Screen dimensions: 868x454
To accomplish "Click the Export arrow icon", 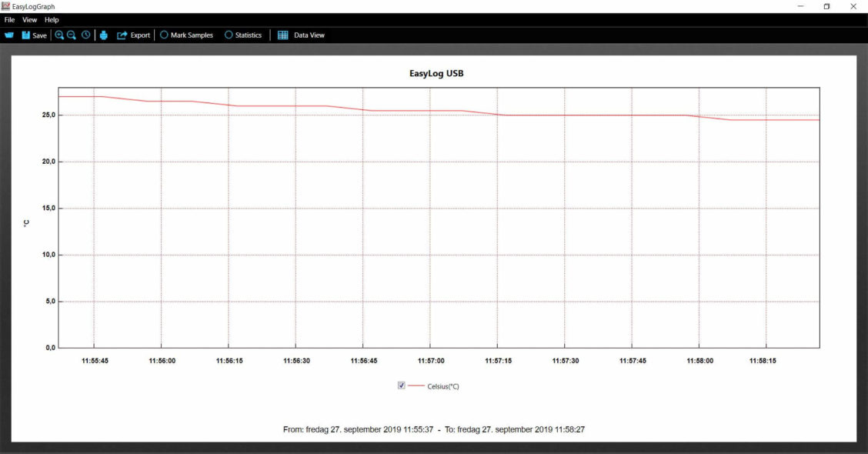I will (x=122, y=35).
